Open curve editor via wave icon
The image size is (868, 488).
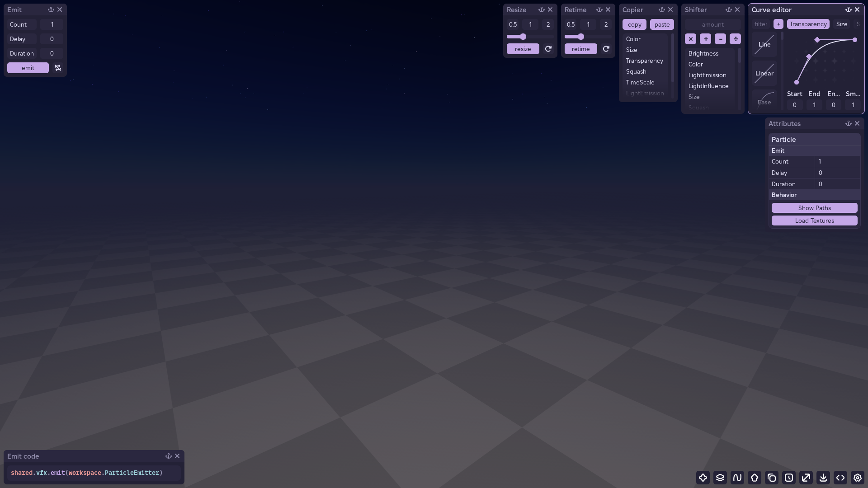click(737, 478)
